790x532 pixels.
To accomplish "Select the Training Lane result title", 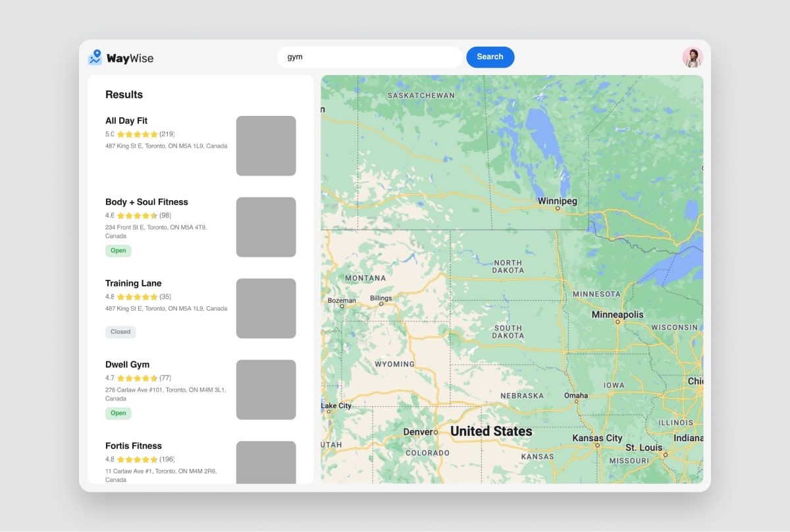I will [x=134, y=283].
